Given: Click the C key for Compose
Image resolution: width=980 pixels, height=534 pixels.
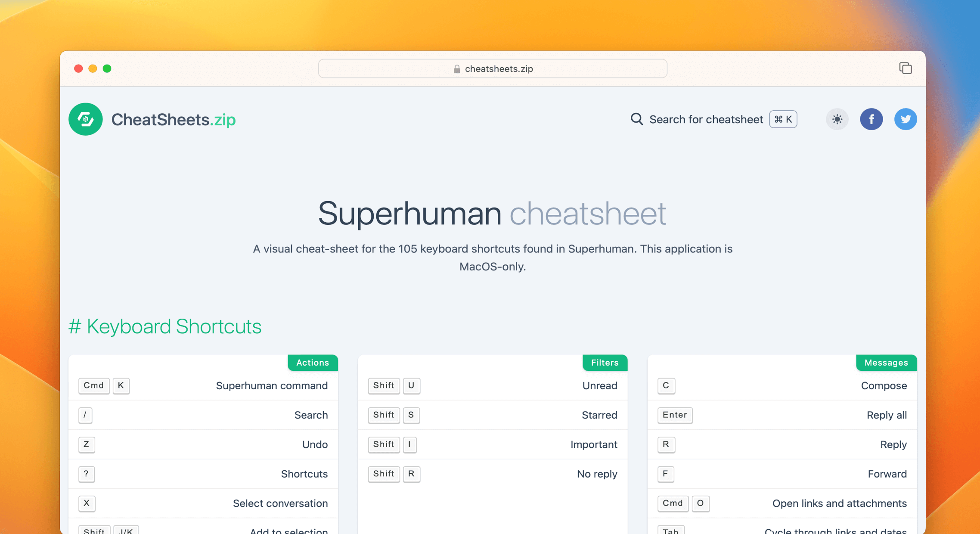Looking at the screenshot, I should point(666,385).
